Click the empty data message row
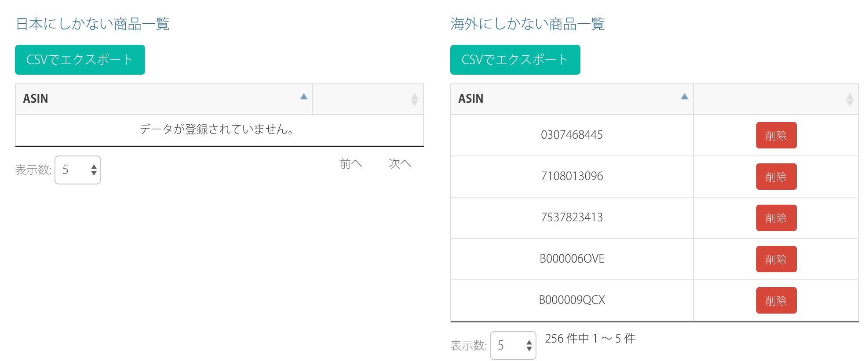Image resolution: width=868 pixels, height=361 pixels. pos(219,130)
